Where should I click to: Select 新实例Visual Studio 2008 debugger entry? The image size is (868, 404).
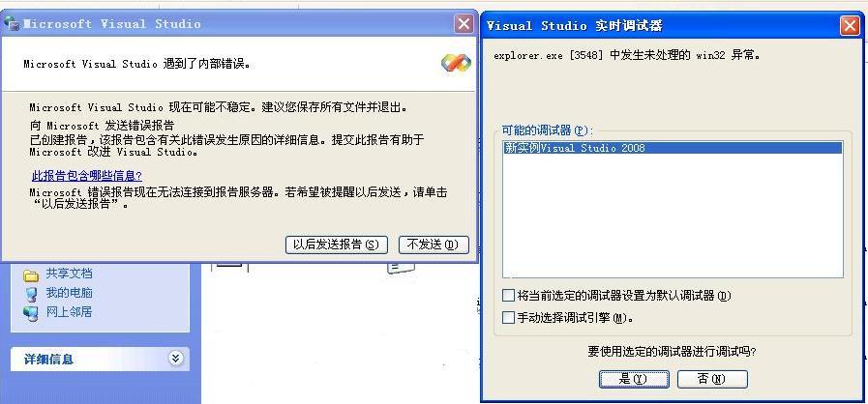coord(673,148)
